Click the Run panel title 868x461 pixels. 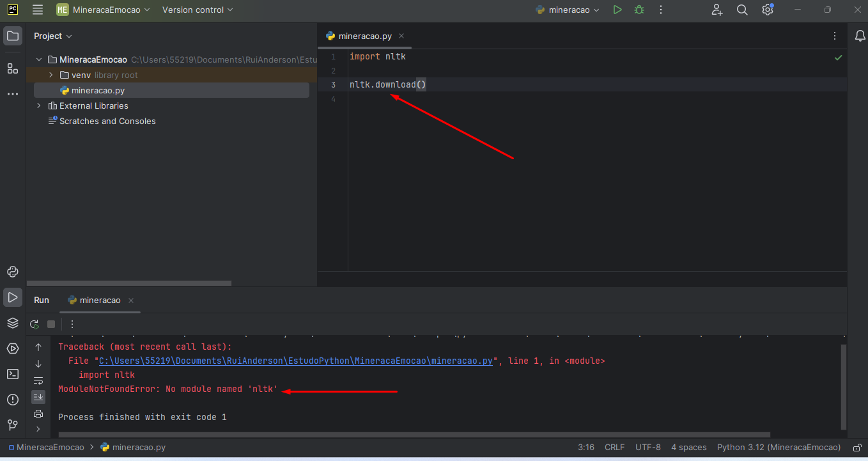pos(42,300)
